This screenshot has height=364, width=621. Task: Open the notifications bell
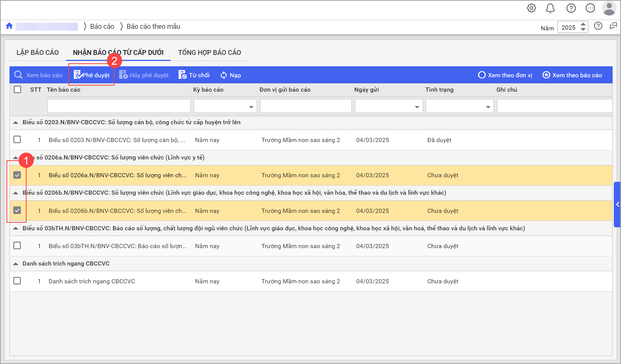click(550, 8)
